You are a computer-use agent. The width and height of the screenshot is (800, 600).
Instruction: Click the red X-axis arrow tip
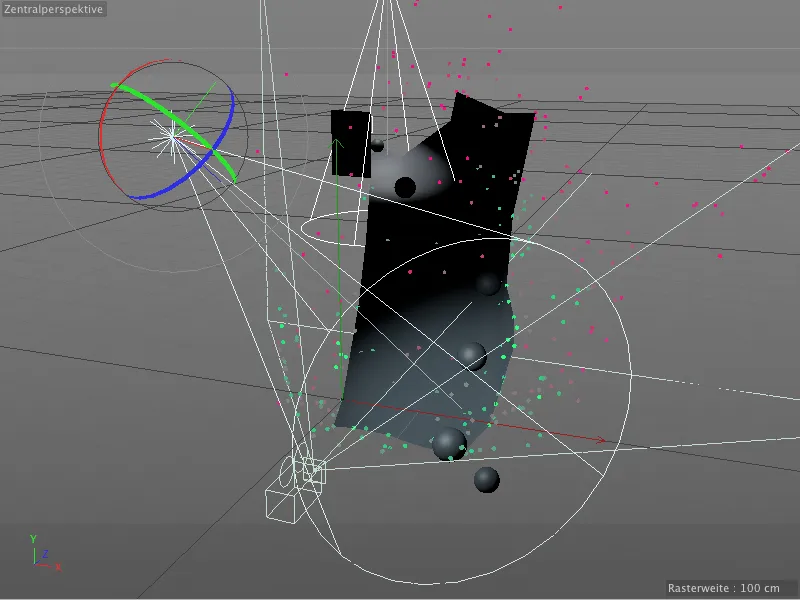point(601,439)
